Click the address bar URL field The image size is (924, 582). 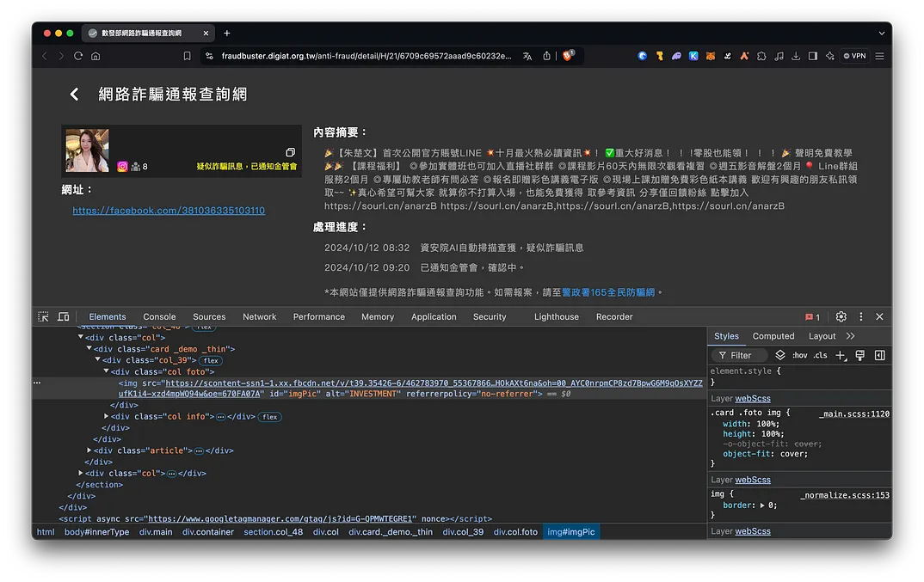click(366, 56)
